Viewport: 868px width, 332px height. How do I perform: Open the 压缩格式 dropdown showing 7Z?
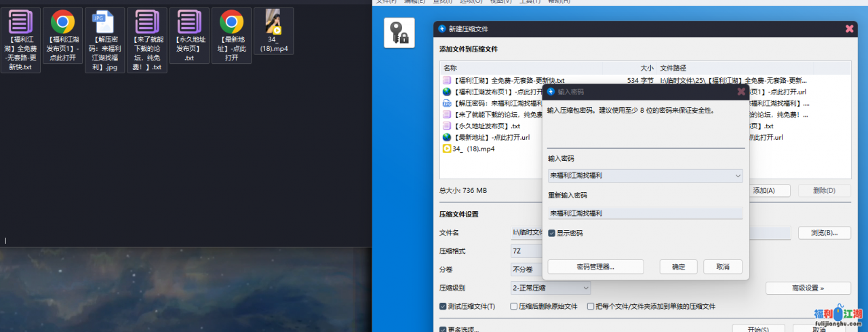pos(526,251)
